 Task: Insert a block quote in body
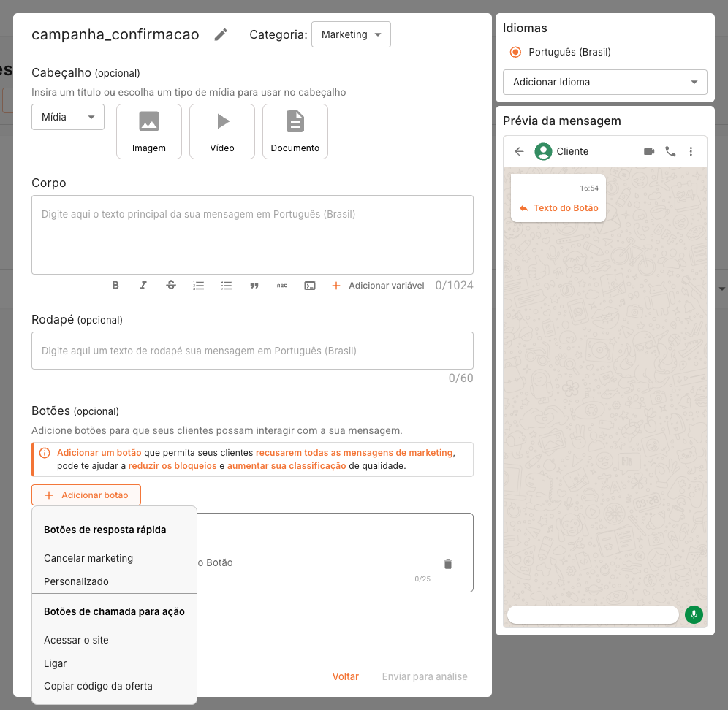(254, 286)
